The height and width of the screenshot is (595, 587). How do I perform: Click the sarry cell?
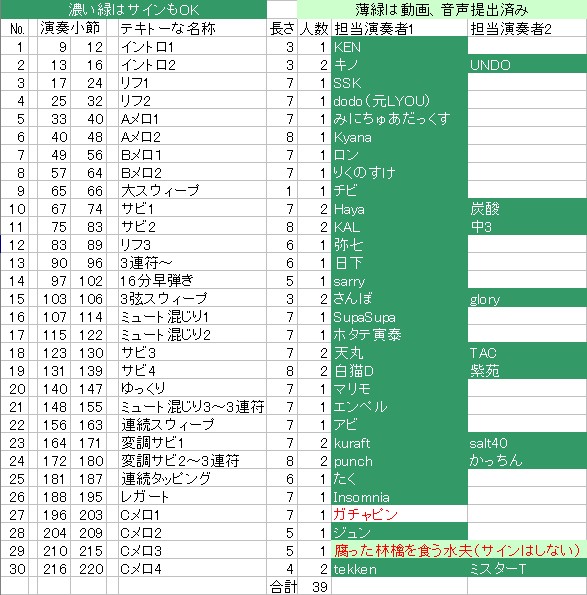click(x=399, y=280)
